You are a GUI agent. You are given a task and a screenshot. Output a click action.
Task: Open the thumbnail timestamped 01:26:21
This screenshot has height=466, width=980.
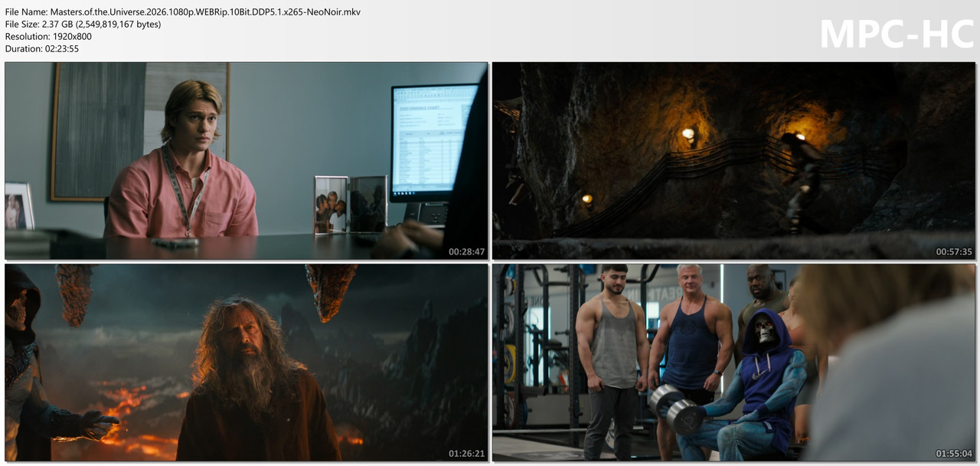(247, 363)
